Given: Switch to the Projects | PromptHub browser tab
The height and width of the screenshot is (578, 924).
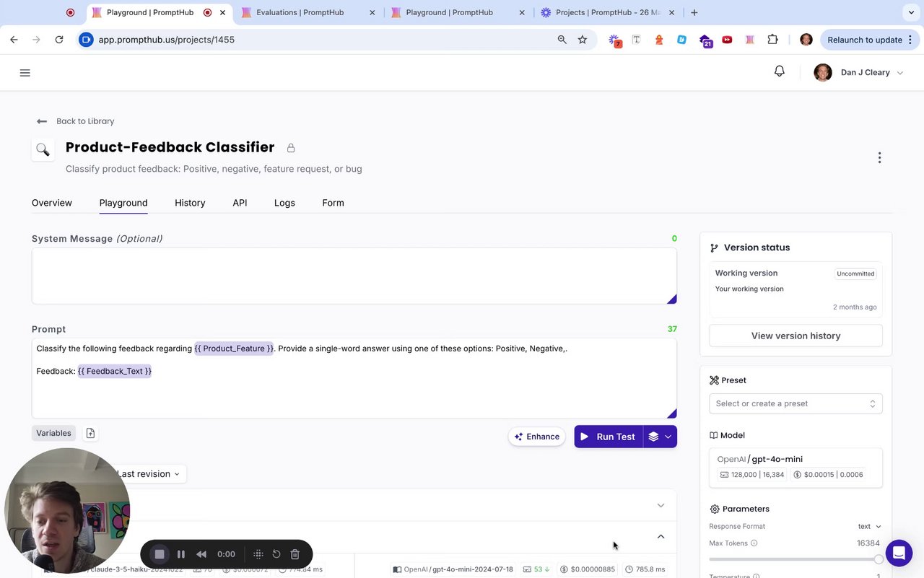Looking at the screenshot, I should point(606,12).
